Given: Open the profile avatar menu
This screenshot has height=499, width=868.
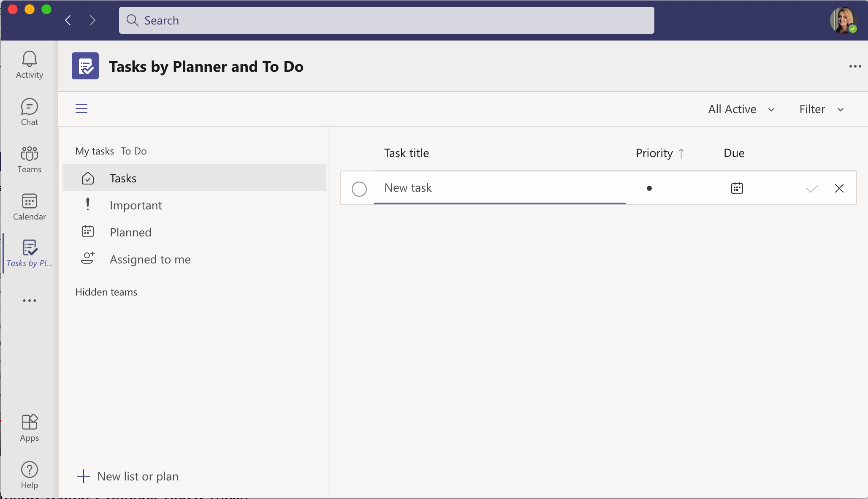Looking at the screenshot, I should coord(843,20).
